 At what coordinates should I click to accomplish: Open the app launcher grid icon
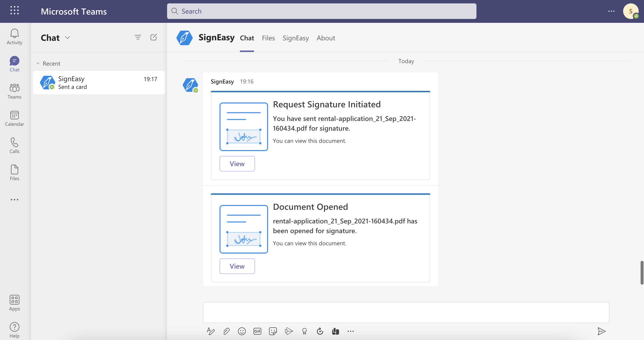click(x=15, y=10)
